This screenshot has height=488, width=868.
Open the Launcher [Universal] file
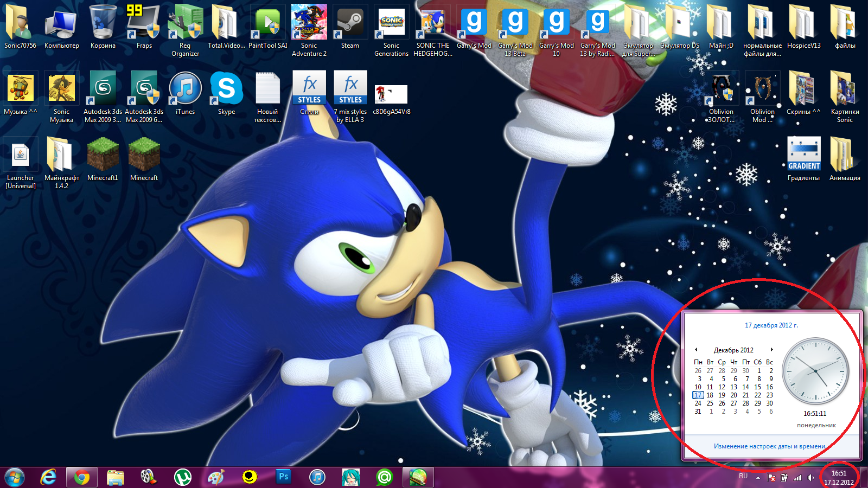20,163
